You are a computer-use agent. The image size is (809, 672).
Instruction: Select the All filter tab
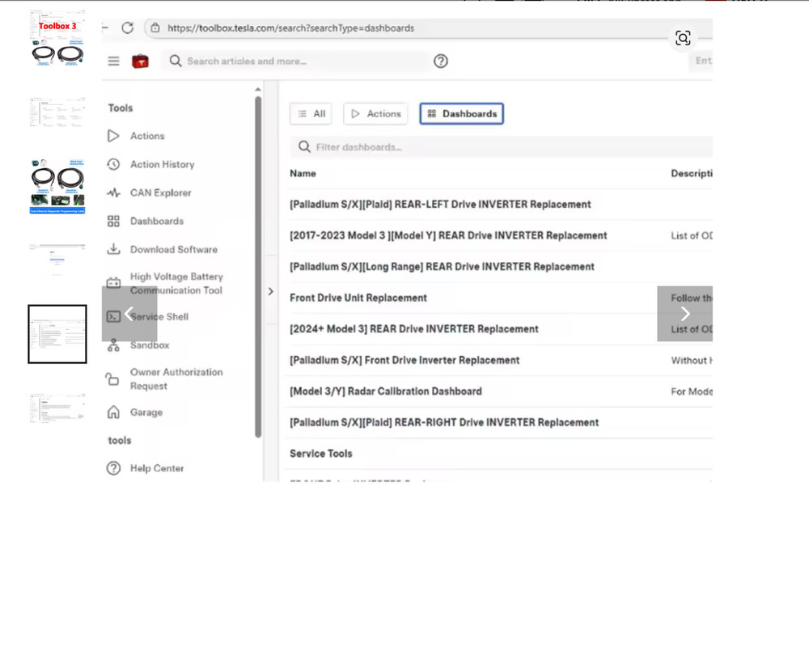click(311, 114)
